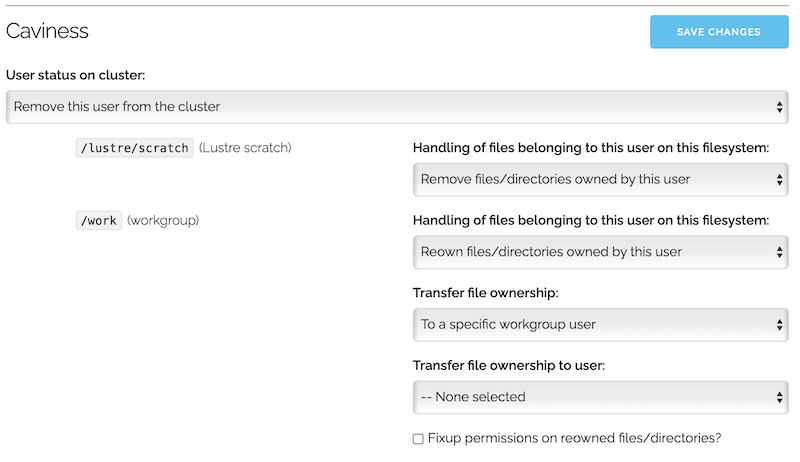
Task: Open Lustre scratch file handling dropdown
Action: pos(600,180)
